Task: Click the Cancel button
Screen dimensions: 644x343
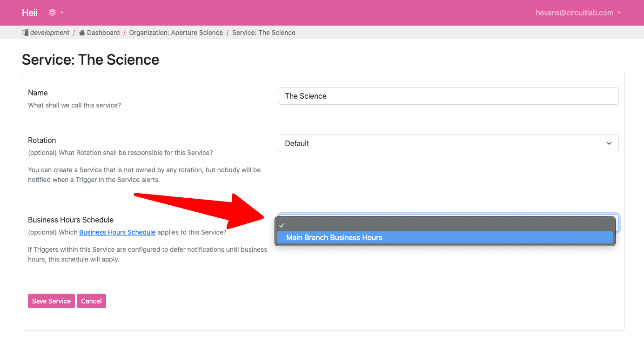Action: pyautogui.click(x=91, y=301)
